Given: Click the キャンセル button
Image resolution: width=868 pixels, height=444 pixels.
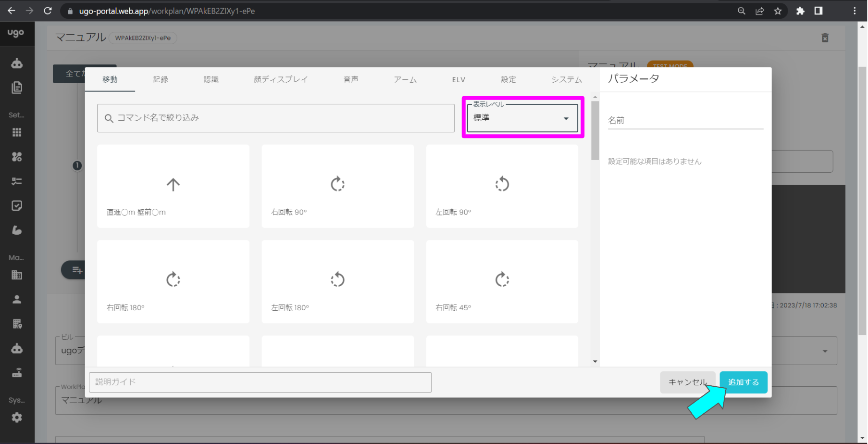Looking at the screenshot, I should point(687,382).
